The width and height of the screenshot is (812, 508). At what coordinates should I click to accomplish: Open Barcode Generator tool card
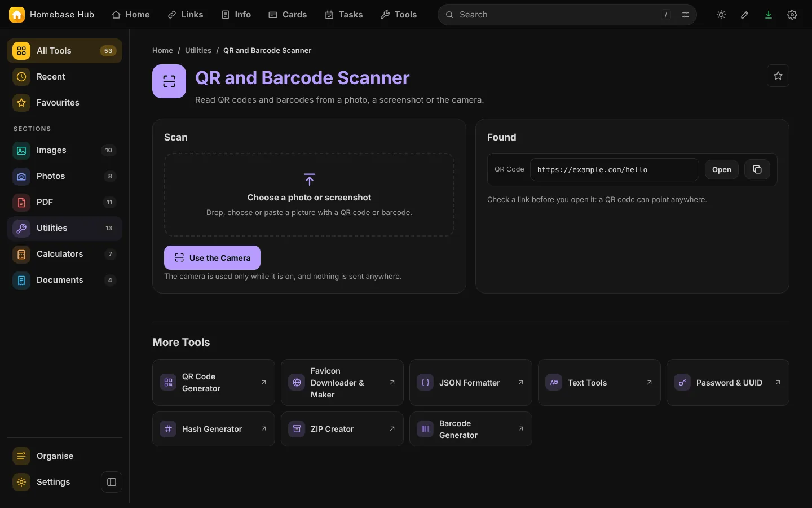[471, 429]
